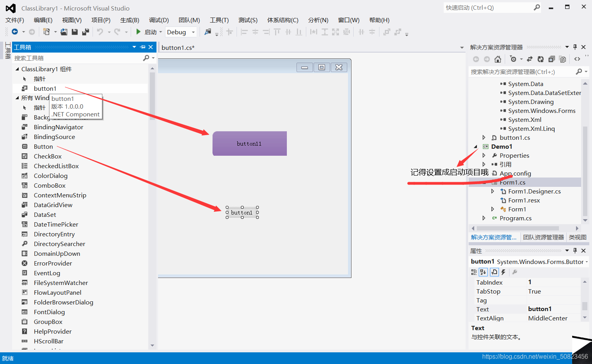Select System.Drawing reference

[531, 102]
